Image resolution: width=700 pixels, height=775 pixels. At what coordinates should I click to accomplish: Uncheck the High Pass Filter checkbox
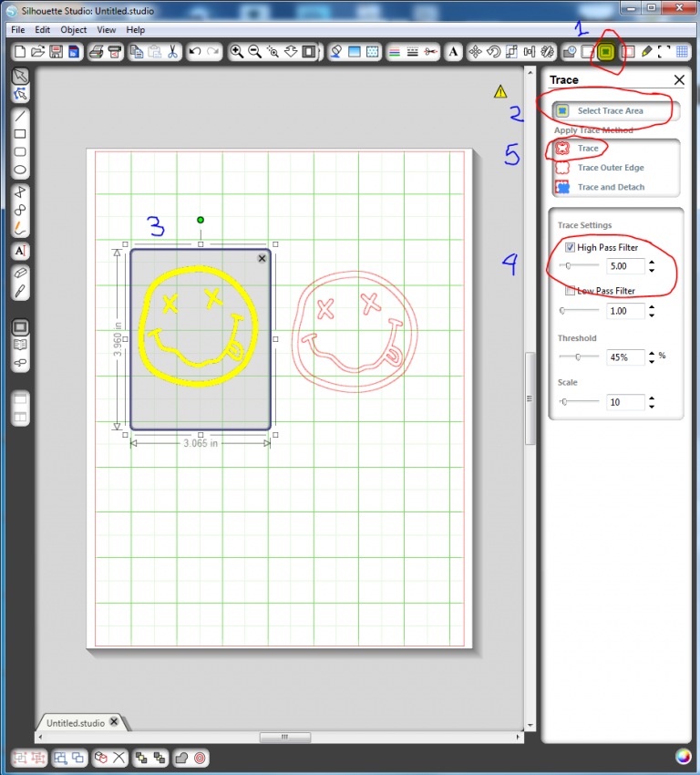coord(570,247)
